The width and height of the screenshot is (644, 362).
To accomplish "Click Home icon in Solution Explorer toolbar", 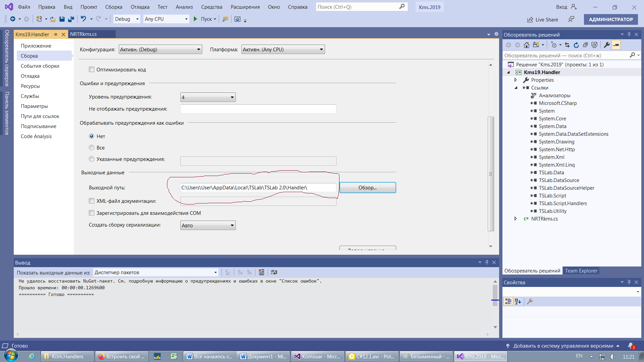I will coord(526,45).
